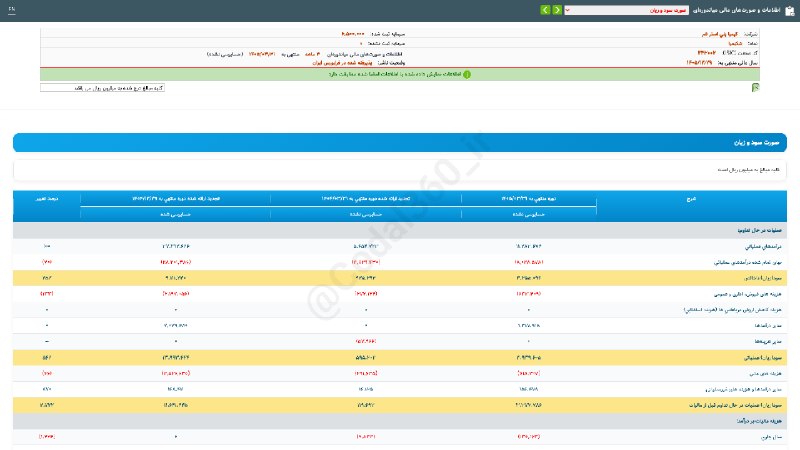800x450 pixels.
Task: Click the ISIC code value
Action: 707,53
